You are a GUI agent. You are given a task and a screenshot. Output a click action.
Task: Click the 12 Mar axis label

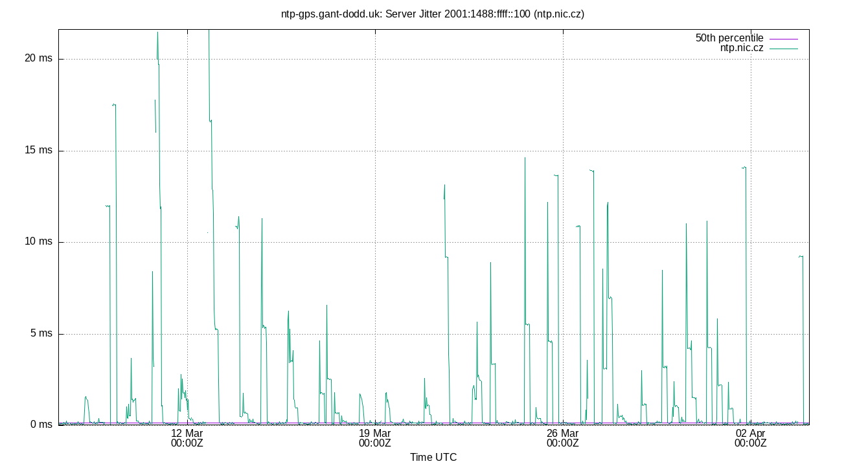coord(186,432)
